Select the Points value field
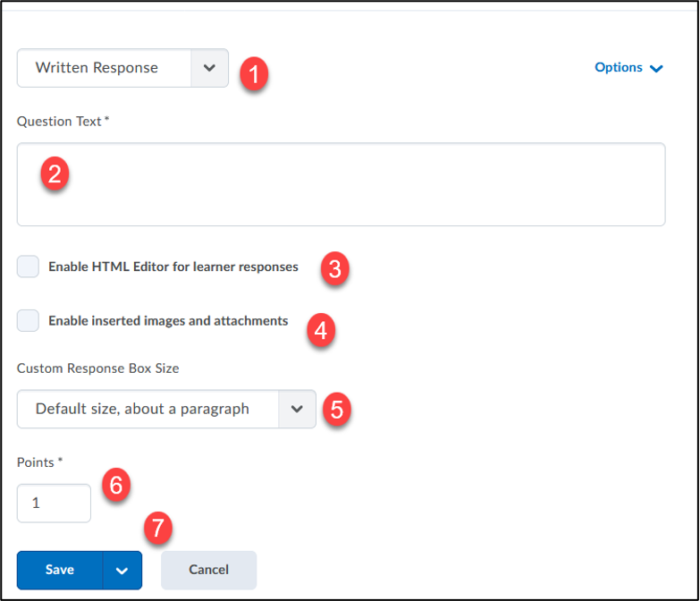The image size is (700, 601). (54, 504)
